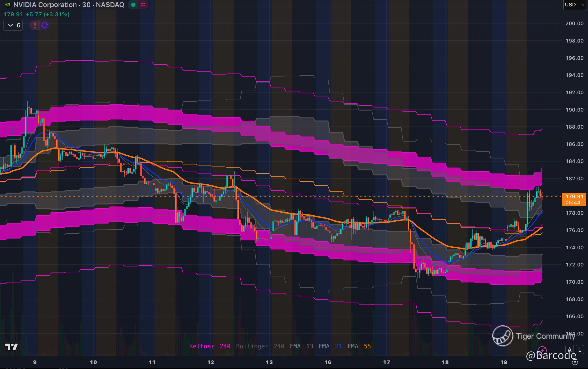This screenshot has width=588, height=369.
Task: Click the Bollinger 240 legend label
Action: click(260, 346)
